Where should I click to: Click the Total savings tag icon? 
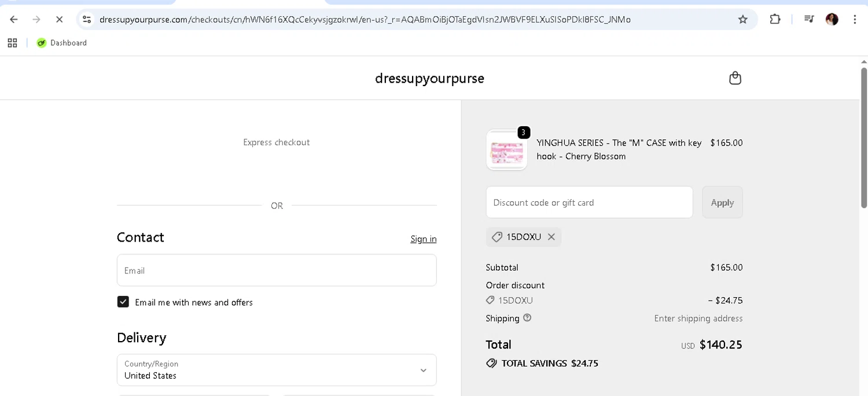click(x=492, y=363)
